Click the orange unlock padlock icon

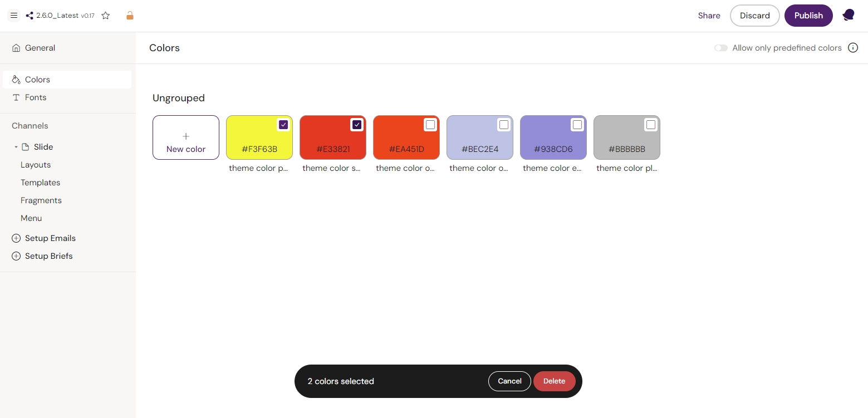[x=130, y=16]
